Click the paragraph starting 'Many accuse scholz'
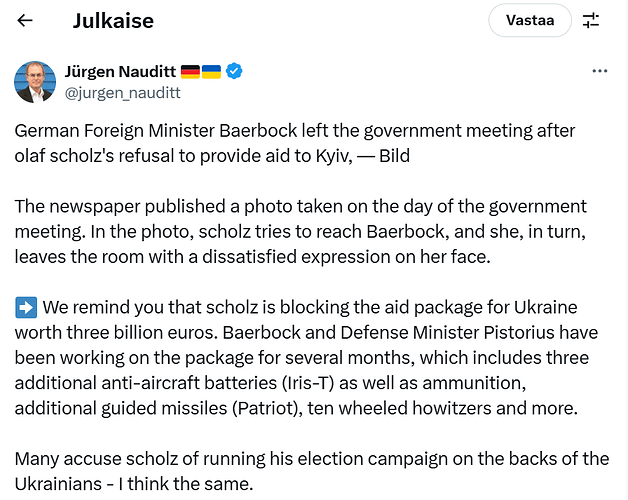The width and height of the screenshot is (628, 500). pos(312,471)
